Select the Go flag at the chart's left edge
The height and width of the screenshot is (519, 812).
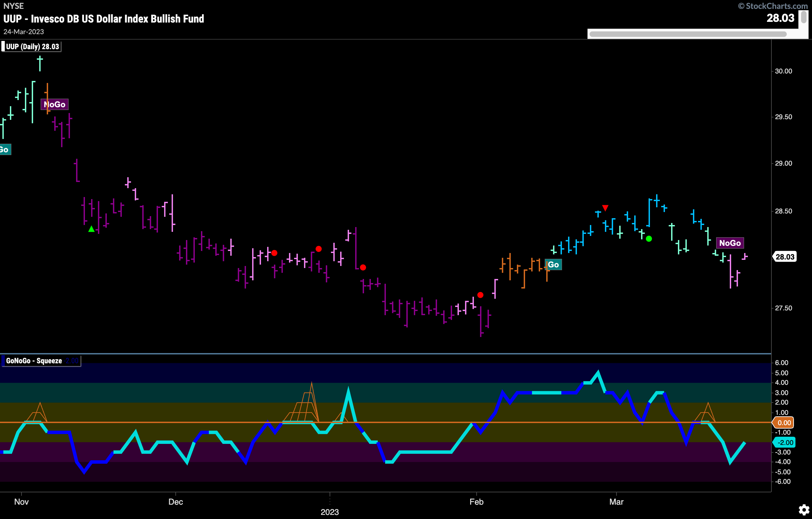coord(5,150)
